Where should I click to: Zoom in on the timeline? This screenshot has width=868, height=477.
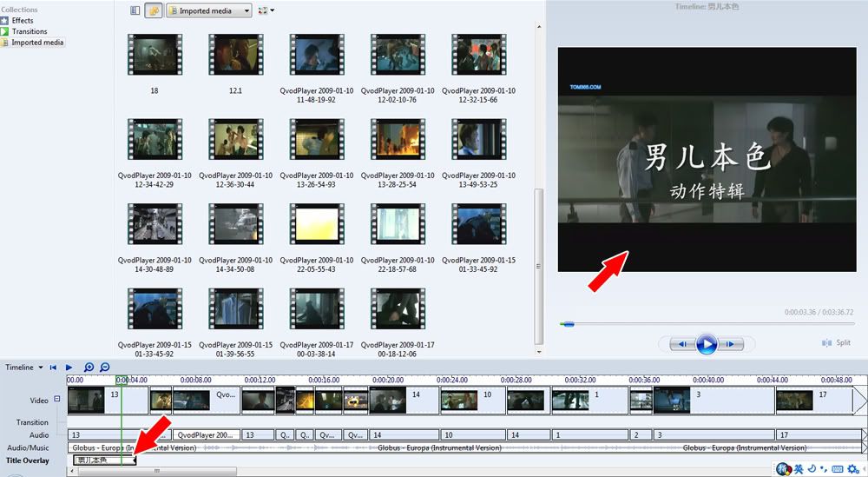pyautogui.click(x=89, y=368)
